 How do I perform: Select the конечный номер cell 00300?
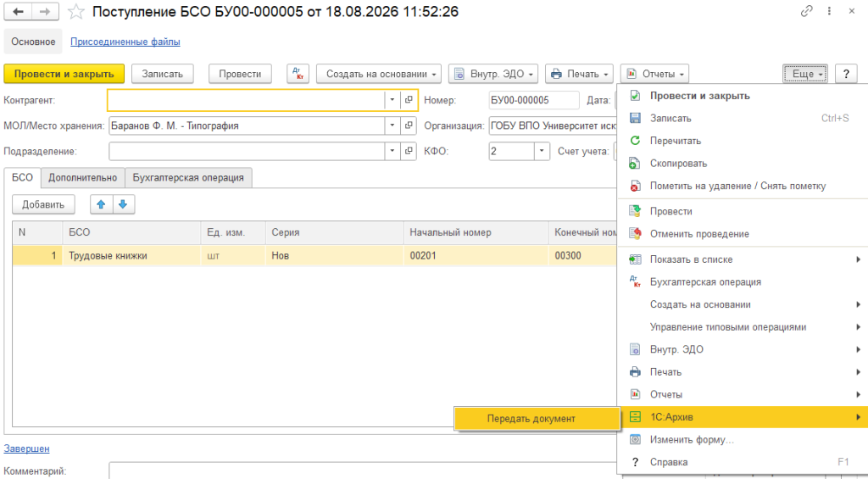coord(583,256)
